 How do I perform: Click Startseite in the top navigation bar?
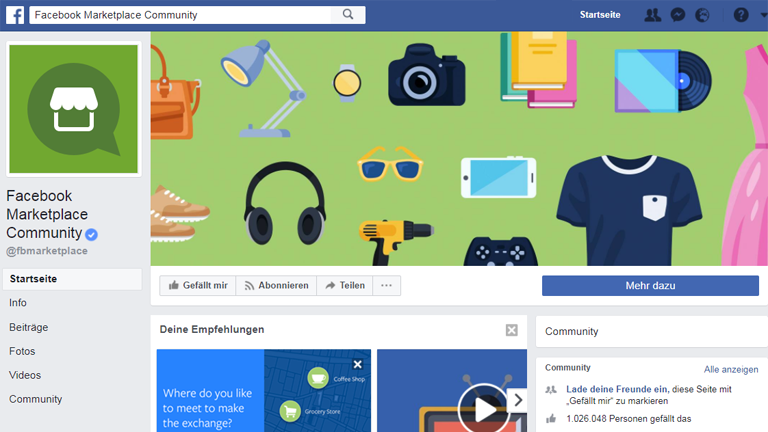point(600,15)
